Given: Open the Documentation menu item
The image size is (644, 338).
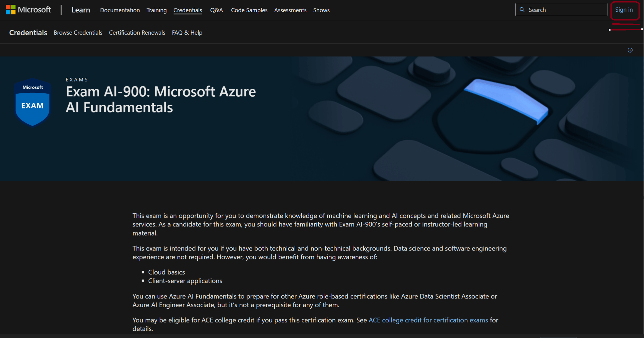Looking at the screenshot, I should (120, 10).
